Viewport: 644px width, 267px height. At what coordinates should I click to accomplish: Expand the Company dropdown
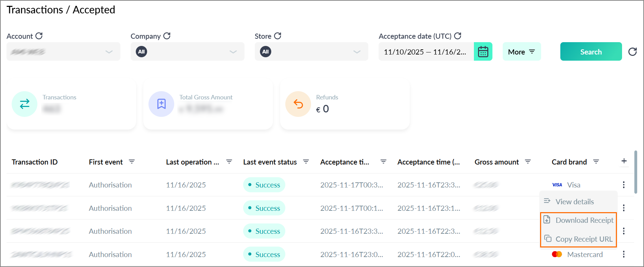click(188, 51)
